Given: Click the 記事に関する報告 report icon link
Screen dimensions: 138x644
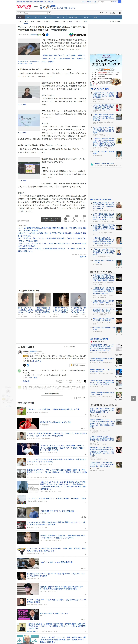Looking at the screenshot, I should pyautogui.click(x=24, y=221).
